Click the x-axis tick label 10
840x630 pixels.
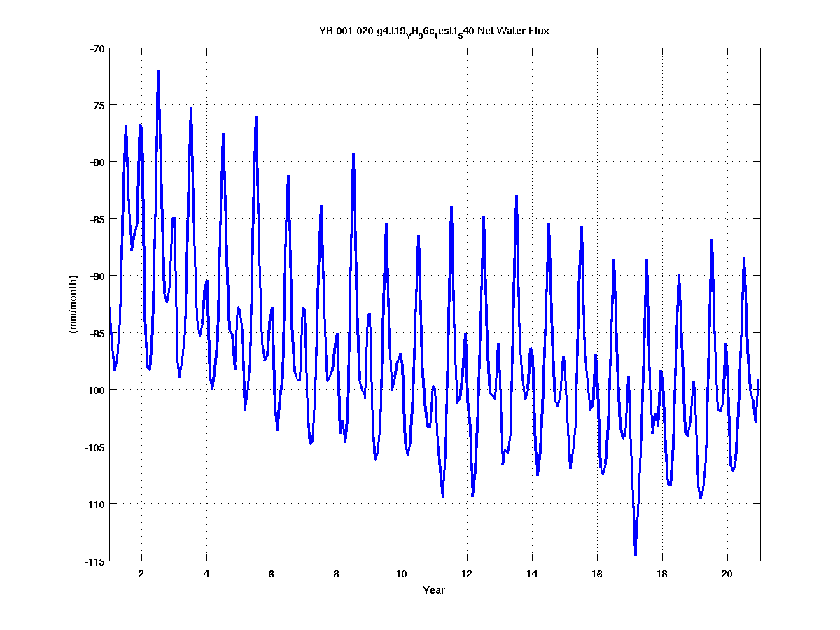402,573
